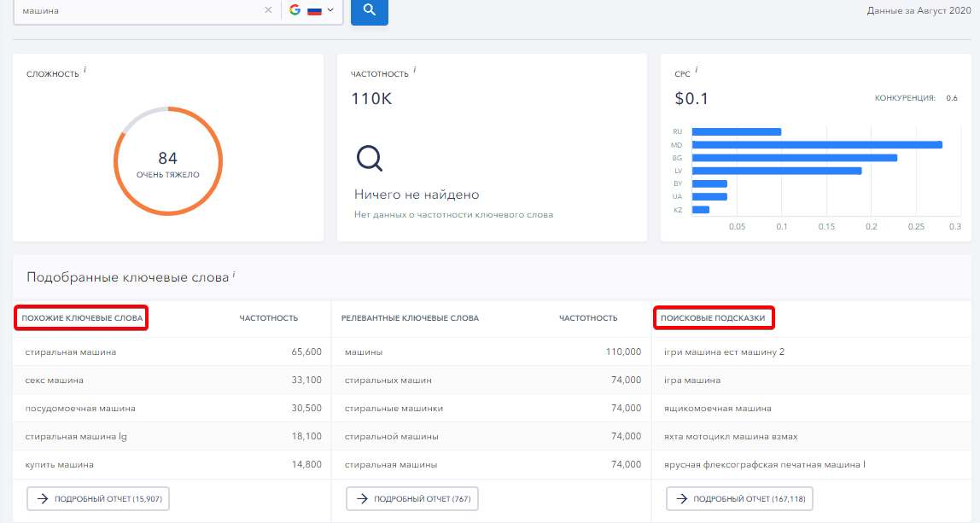Click frequency value 110,000
The image size is (980, 523).
click(x=623, y=352)
